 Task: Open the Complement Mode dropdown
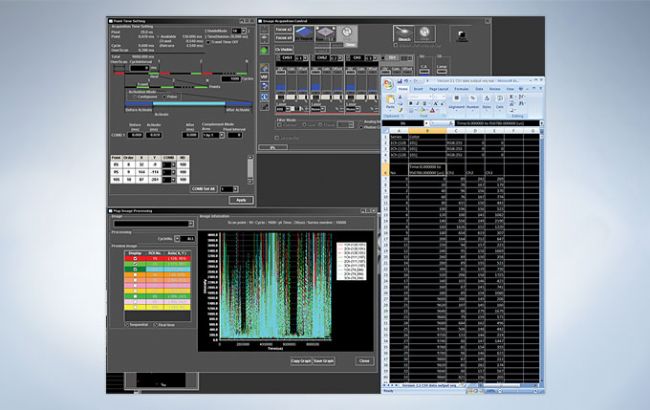tap(222, 133)
